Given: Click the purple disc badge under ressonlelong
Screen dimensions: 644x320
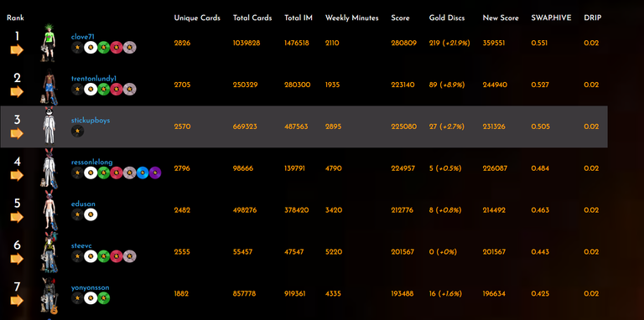Looking at the screenshot, I should click(155, 173).
